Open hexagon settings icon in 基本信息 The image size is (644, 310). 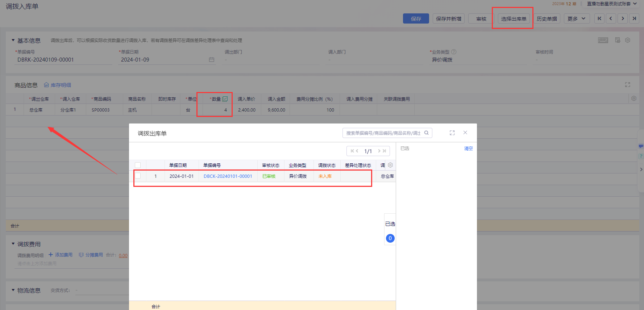click(628, 40)
